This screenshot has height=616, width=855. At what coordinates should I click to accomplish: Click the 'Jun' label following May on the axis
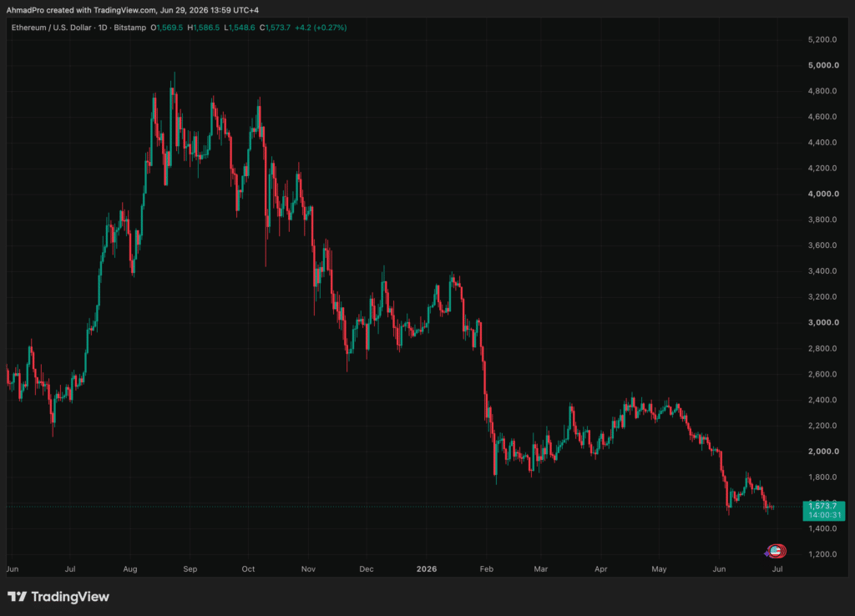point(719,569)
